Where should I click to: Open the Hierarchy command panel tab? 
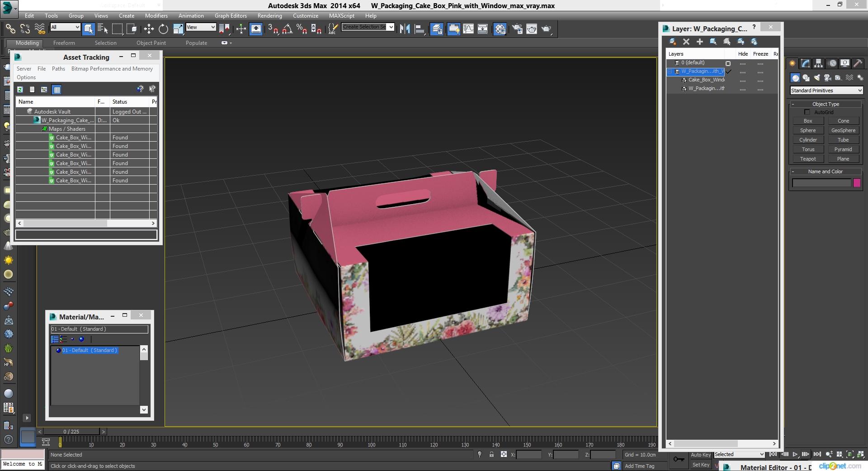[x=819, y=63]
